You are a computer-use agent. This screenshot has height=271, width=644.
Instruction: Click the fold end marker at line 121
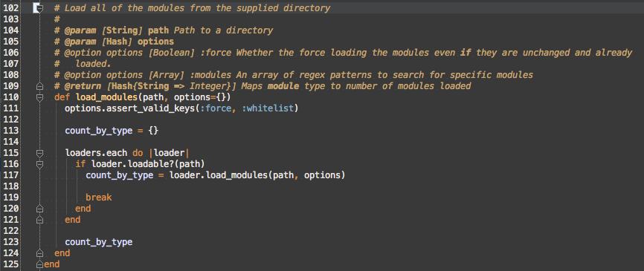pyautogui.click(x=39, y=220)
